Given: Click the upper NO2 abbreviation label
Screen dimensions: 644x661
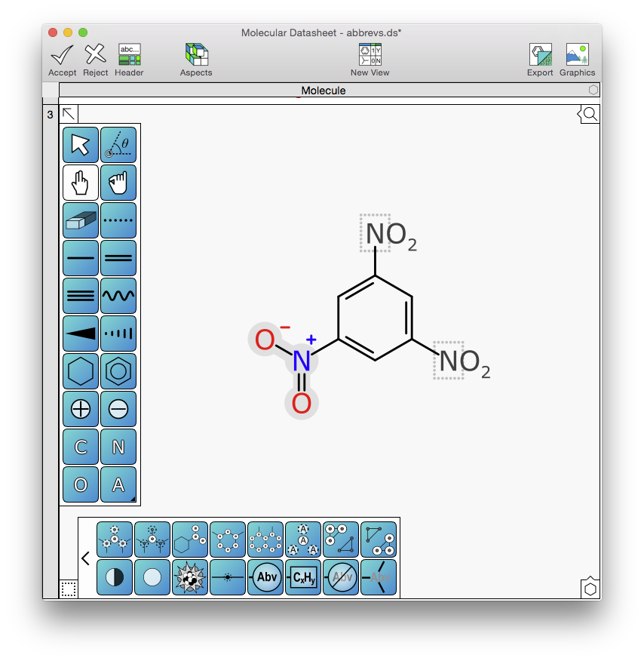Looking at the screenshot, I should click(x=388, y=235).
